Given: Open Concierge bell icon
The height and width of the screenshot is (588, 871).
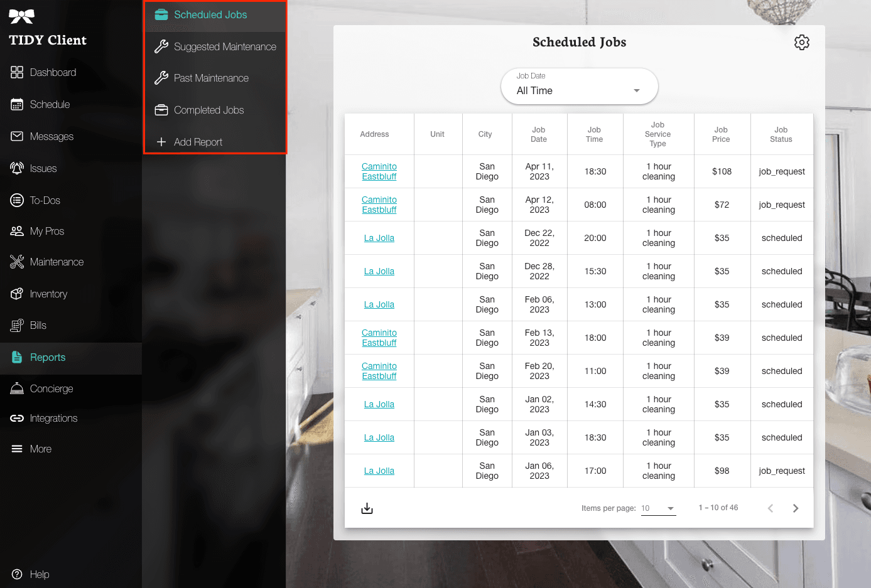Looking at the screenshot, I should coord(17,389).
